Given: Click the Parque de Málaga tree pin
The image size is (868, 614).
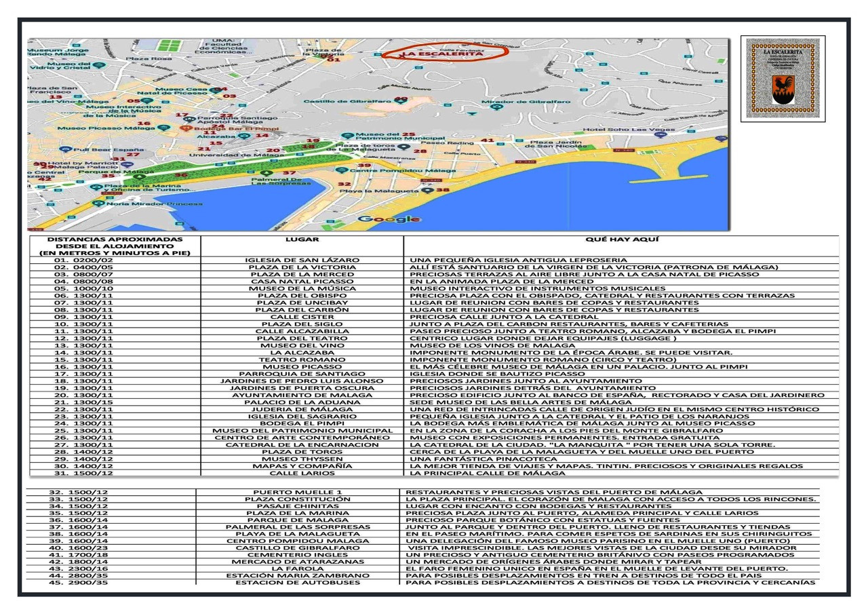Looking at the screenshot, I should (x=138, y=176).
